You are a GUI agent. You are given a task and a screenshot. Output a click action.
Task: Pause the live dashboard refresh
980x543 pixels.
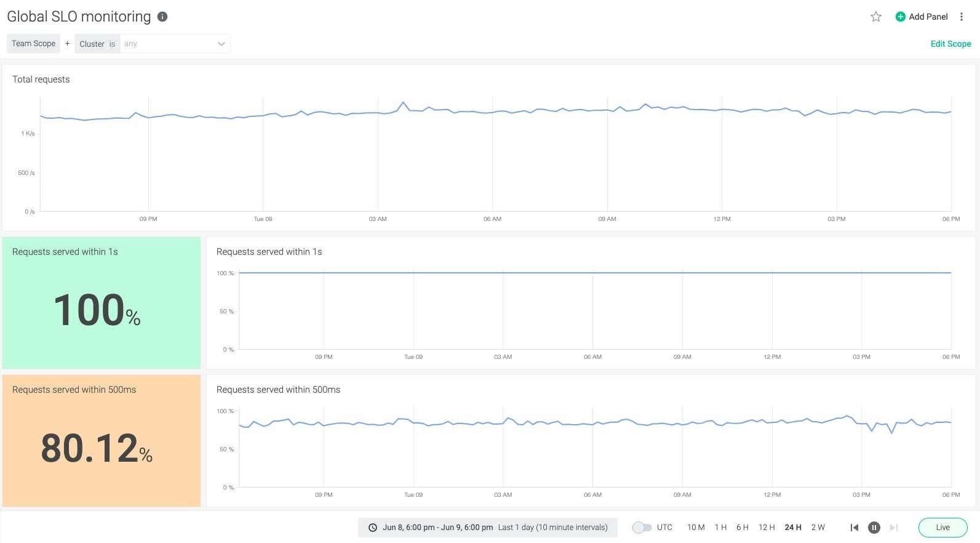(874, 528)
